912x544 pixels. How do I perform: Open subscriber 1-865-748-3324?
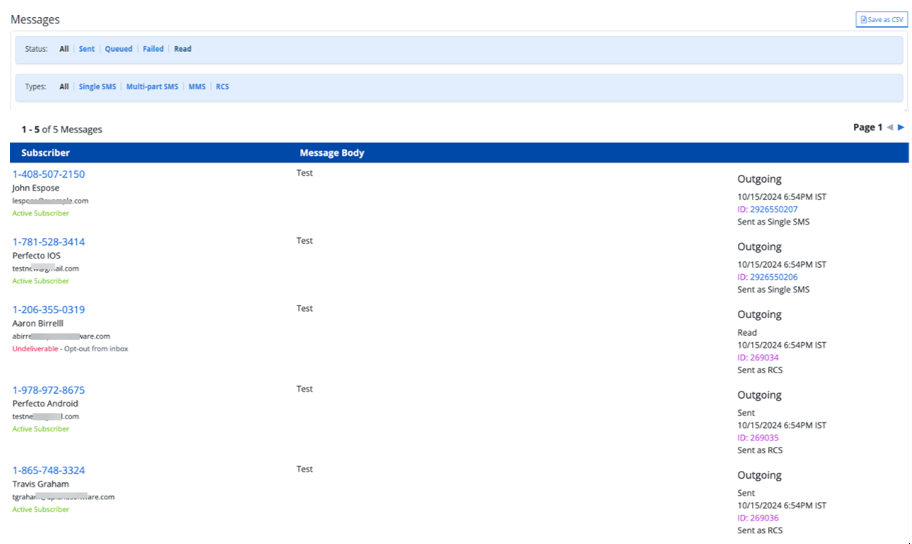[48, 470]
